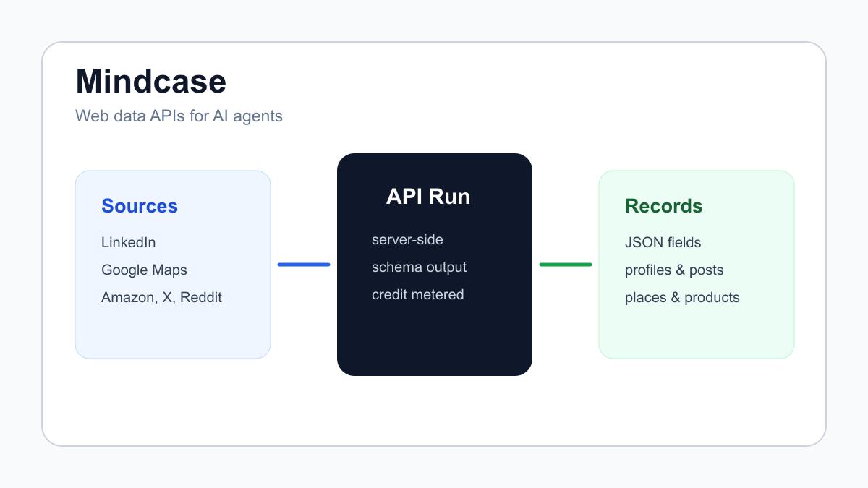Click the Google Maps source entry

pyautogui.click(x=144, y=270)
